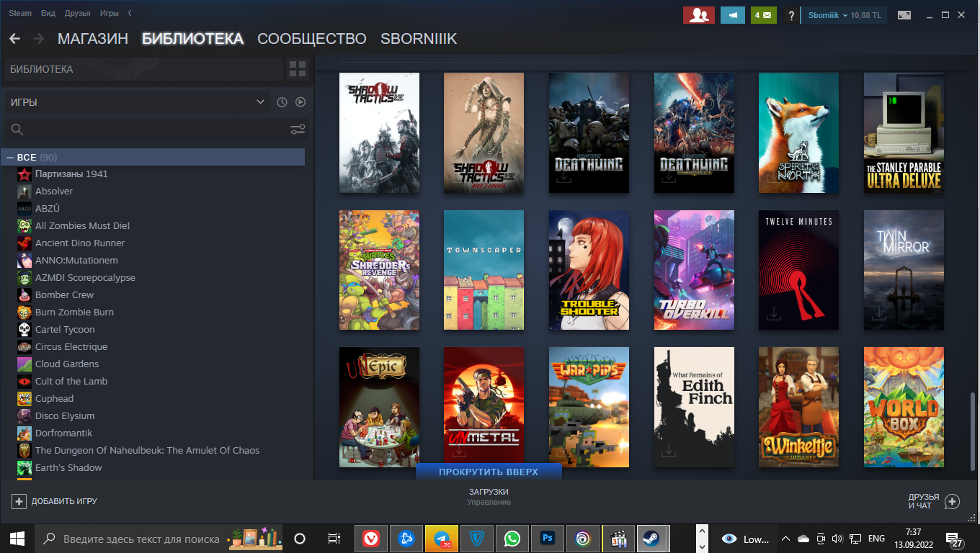Select Absolver in the games list
This screenshot has height=553, width=980.
click(54, 192)
